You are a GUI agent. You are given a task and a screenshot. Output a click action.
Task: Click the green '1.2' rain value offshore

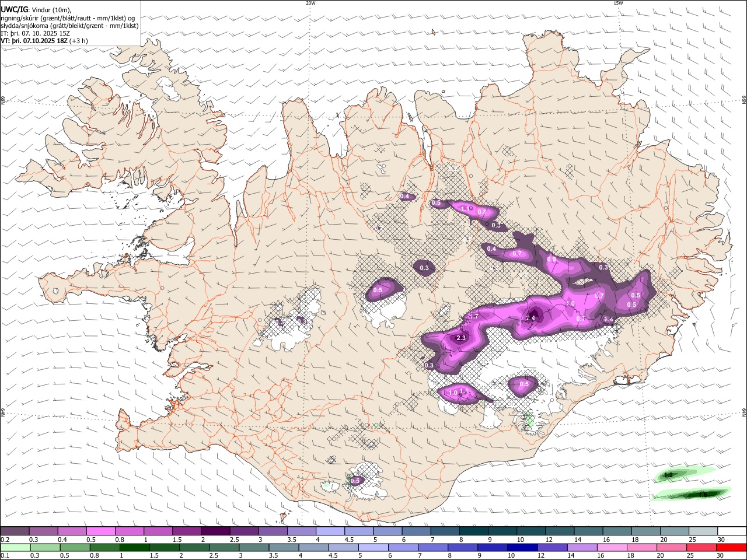[669, 475]
